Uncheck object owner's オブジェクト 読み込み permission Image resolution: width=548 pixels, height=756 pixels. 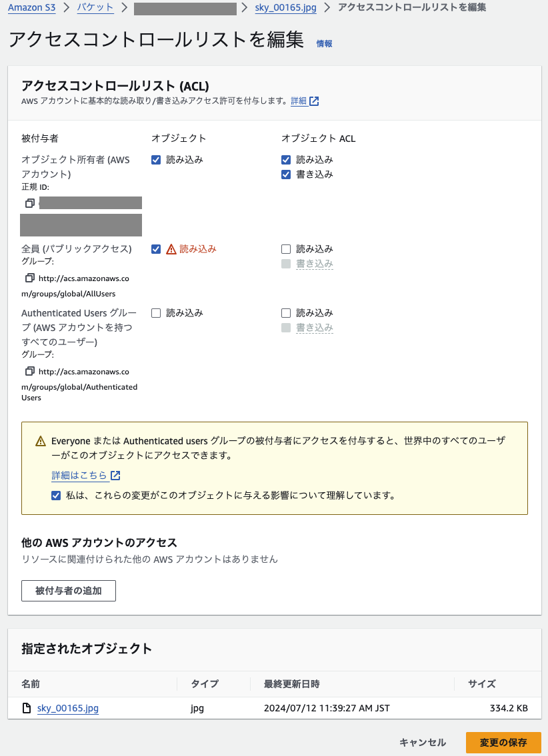155,159
